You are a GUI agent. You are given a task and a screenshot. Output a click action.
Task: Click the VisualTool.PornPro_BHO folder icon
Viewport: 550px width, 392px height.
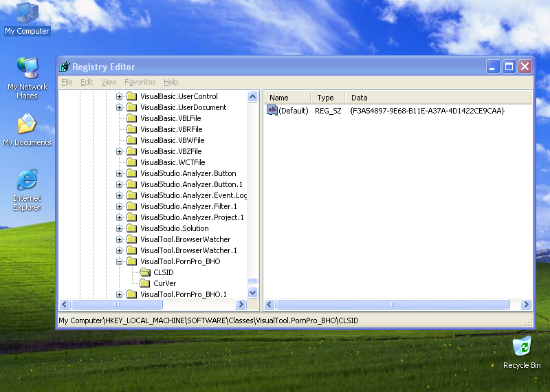131,261
